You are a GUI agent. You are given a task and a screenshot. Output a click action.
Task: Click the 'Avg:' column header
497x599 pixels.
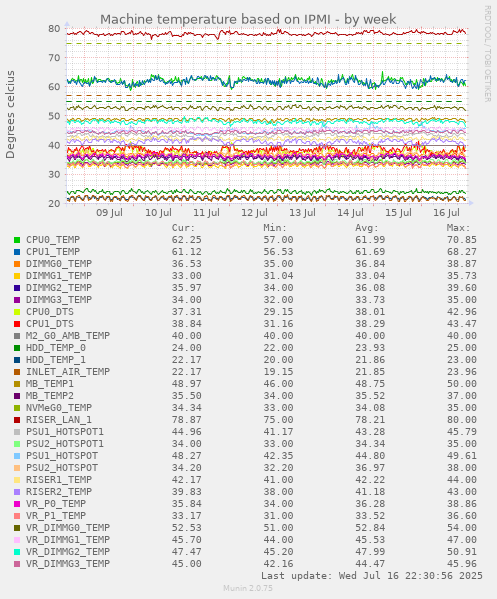(367, 228)
